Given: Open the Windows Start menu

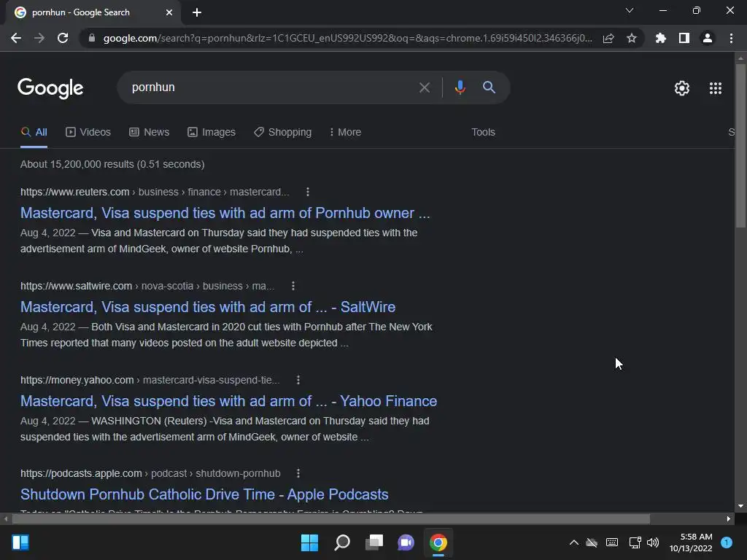Looking at the screenshot, I should coord(309,542).
